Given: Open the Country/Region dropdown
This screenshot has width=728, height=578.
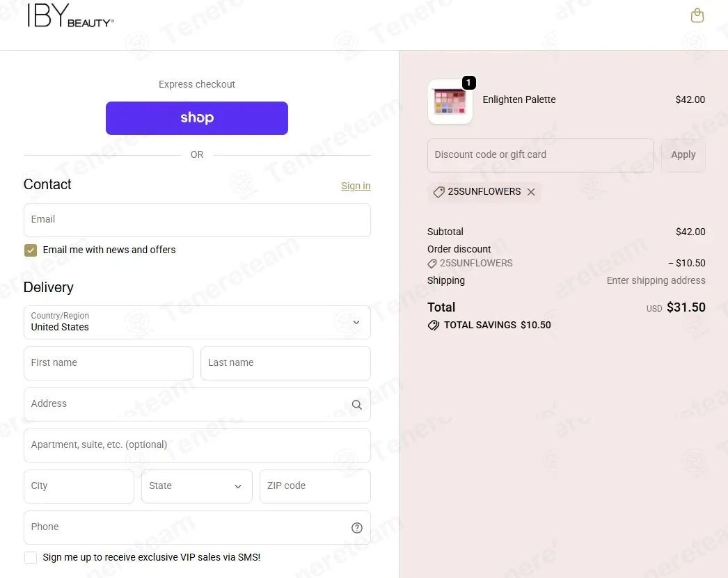Looking at the screenshot, I should 197,323.
